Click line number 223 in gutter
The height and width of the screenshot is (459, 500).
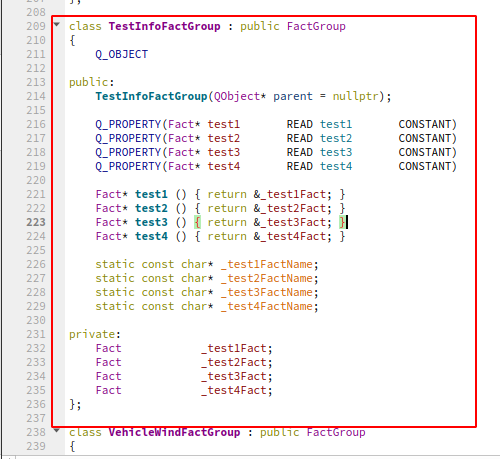(x=36, y=222)
